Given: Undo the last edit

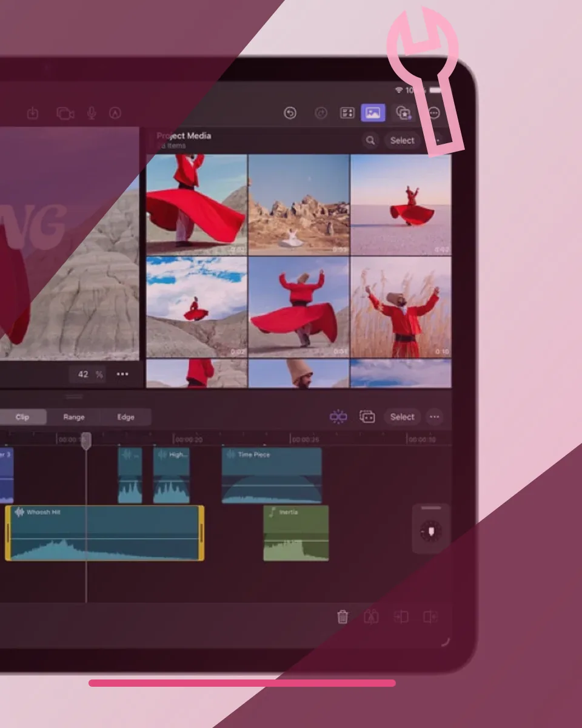Looking at the screenshot, I should tap(290, 113).
